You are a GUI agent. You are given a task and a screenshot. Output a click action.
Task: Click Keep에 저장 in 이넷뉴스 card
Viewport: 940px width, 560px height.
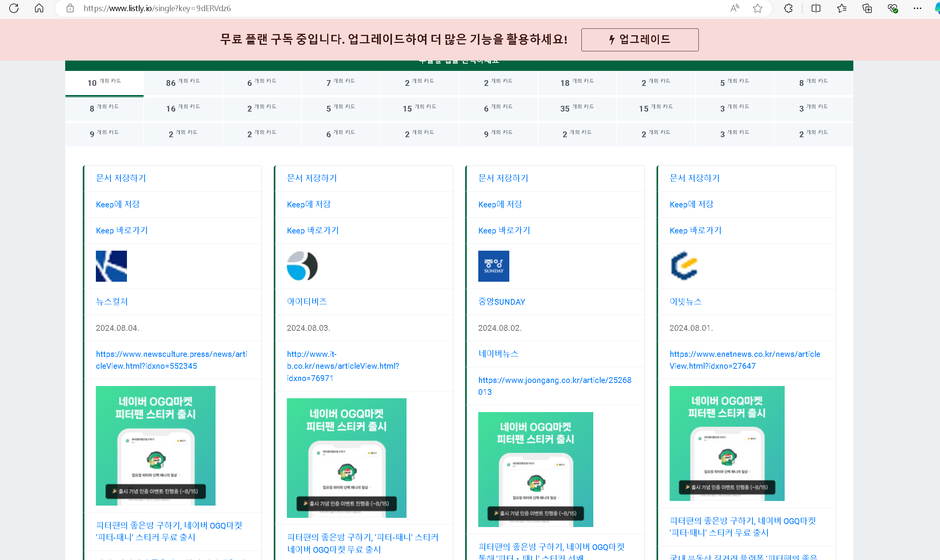point(691,204)
